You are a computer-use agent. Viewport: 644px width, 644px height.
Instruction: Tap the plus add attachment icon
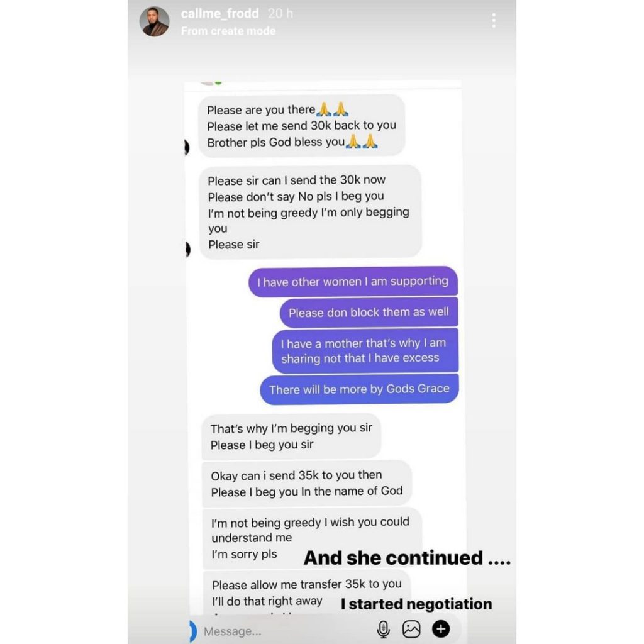point(441,629)
